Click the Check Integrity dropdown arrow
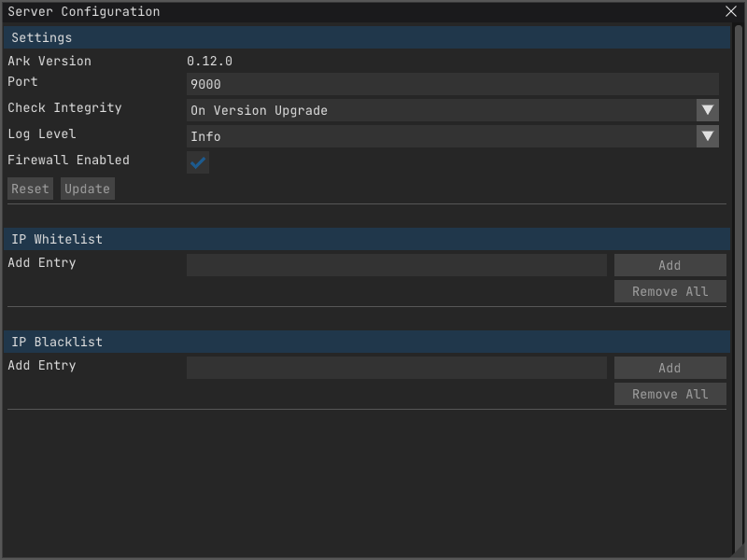 [708, 110]
